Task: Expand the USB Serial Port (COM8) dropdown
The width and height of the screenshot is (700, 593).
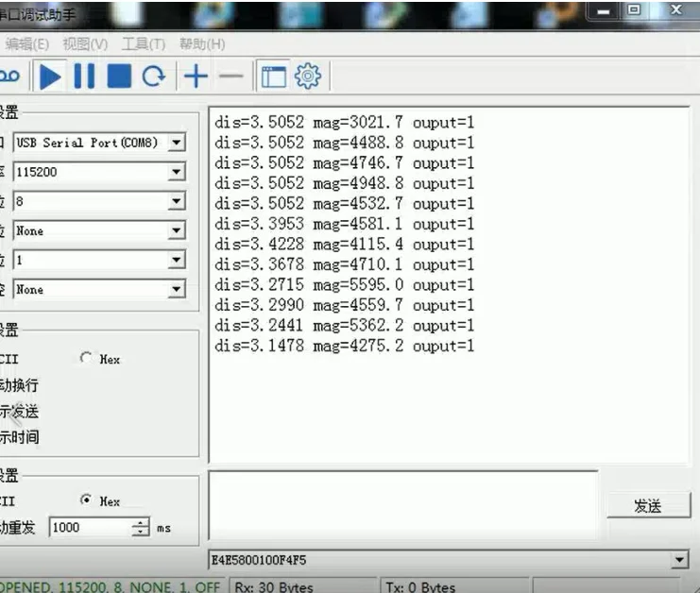Action: pos(177,143)
